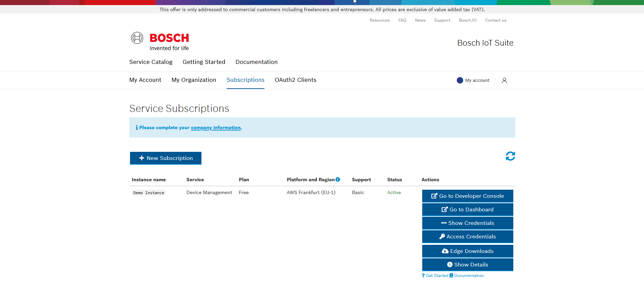Click the info icon in the company information banner

point(137,127)
